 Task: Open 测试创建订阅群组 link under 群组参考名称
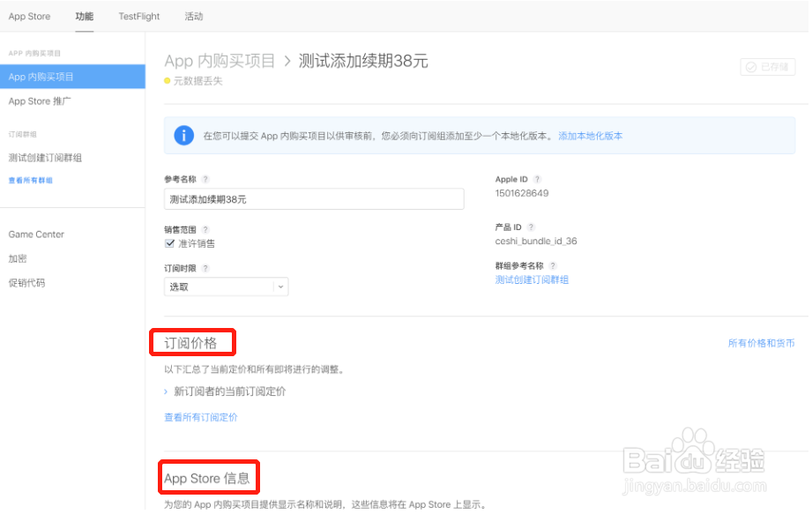click(532, 279)
